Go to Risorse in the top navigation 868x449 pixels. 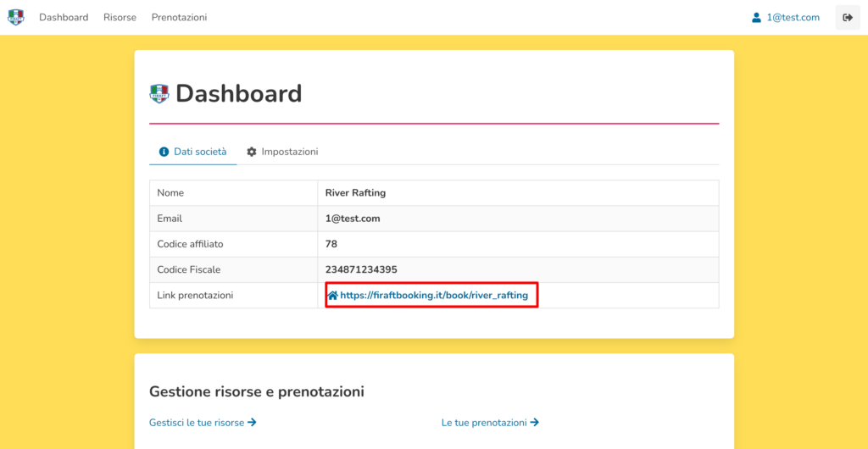[x=120, y=17]
